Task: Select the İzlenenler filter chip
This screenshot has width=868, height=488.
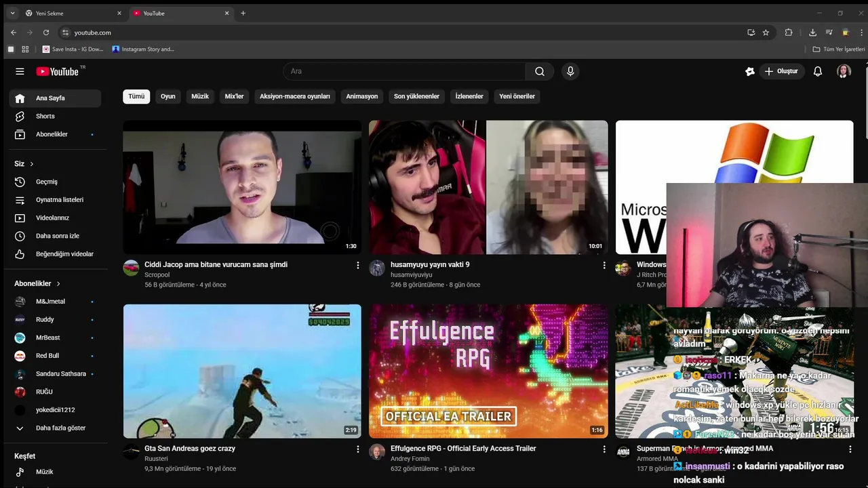Action: coord(469,96)
